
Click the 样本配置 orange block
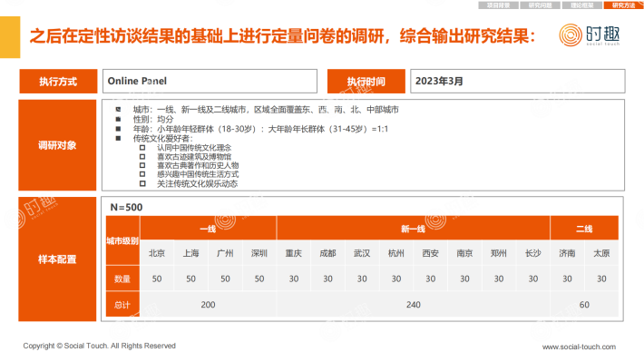57,259
